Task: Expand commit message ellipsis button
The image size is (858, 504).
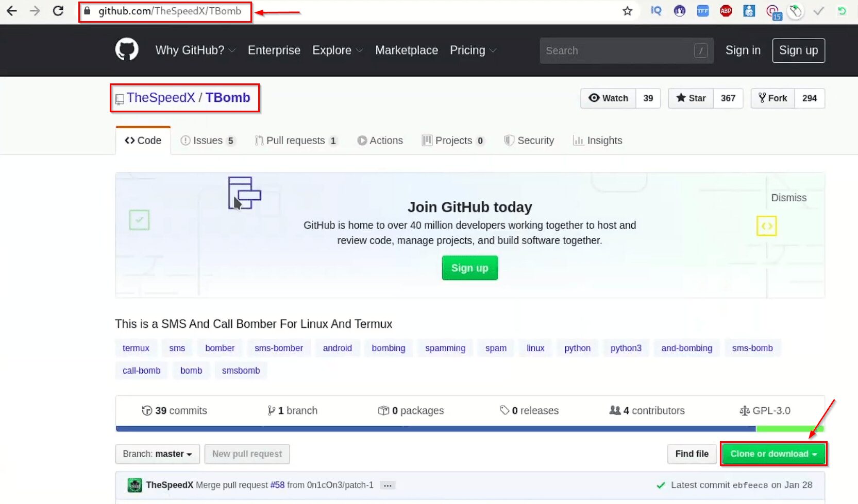Action: [x=388, y=485]
